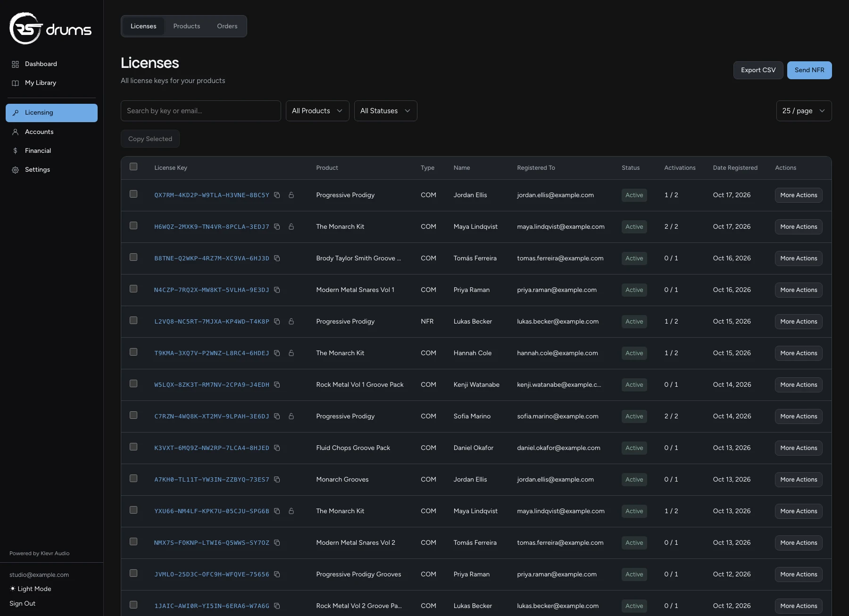Click the Licensing key icon

(15, 113)
